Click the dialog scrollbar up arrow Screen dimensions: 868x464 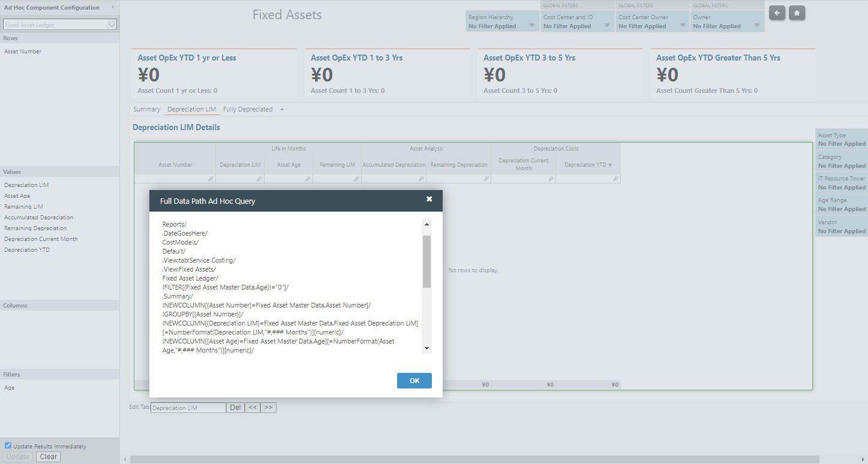tap(427, 224)
